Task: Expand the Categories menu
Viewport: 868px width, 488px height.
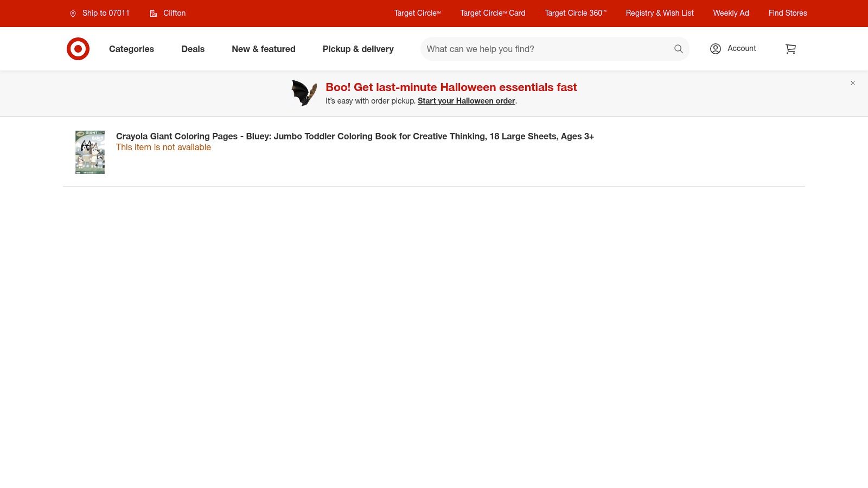Action: 131,49
